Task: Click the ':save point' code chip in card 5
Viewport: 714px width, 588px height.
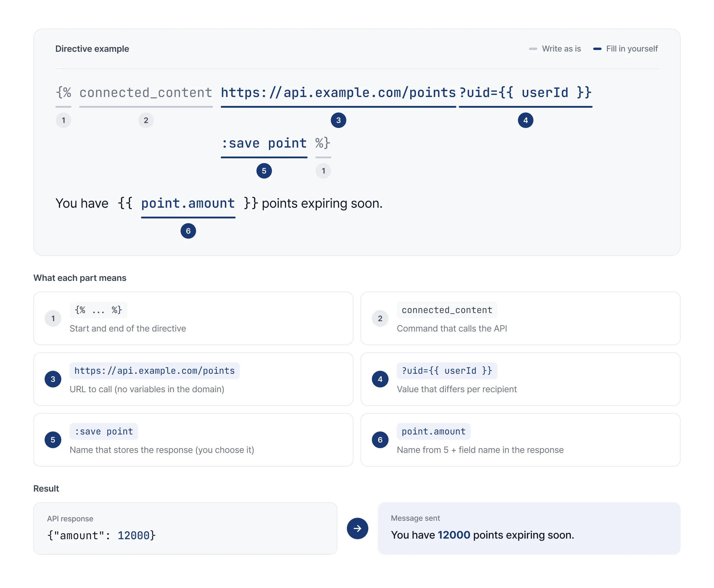Action: pos(104,431)
